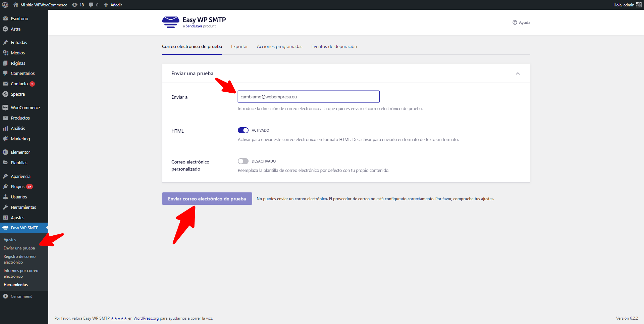Open the WordPress.org link in footer
Image resolution: width=644 pixels, height=324 pixels.
coord(146,318)
